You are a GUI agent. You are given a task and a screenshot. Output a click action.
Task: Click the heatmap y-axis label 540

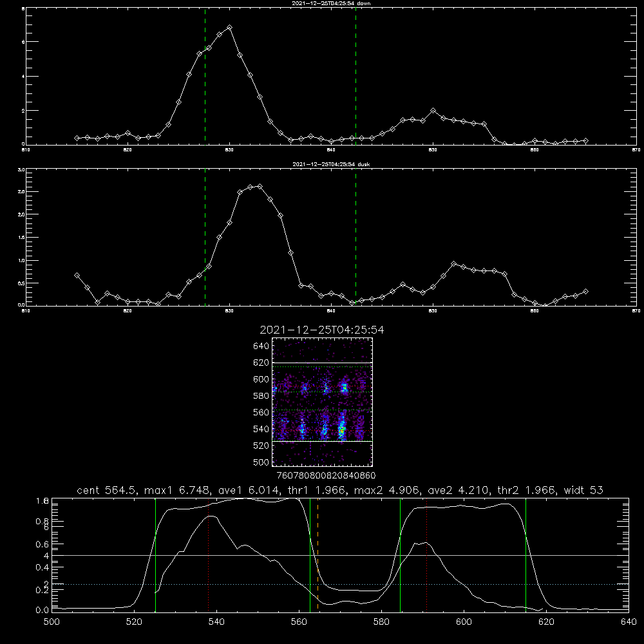point(261,429)
